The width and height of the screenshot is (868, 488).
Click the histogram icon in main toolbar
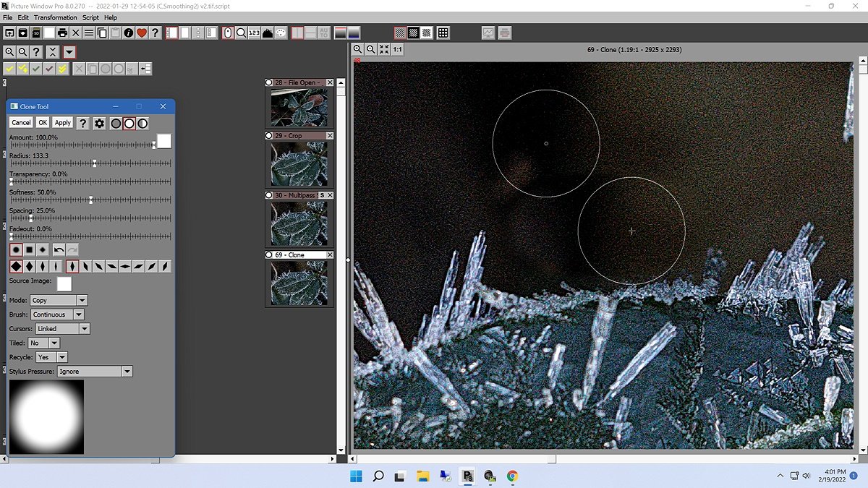(267, 33)
